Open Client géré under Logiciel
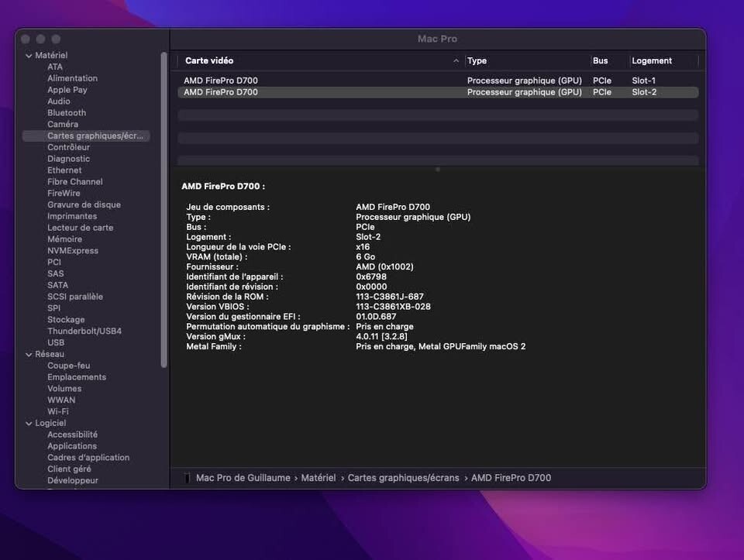Screen dimensions: 744x560 pos(69,469)
